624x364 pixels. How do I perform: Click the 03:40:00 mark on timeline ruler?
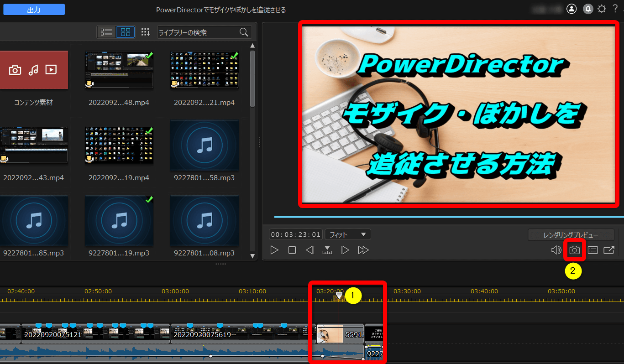[484, 291]
